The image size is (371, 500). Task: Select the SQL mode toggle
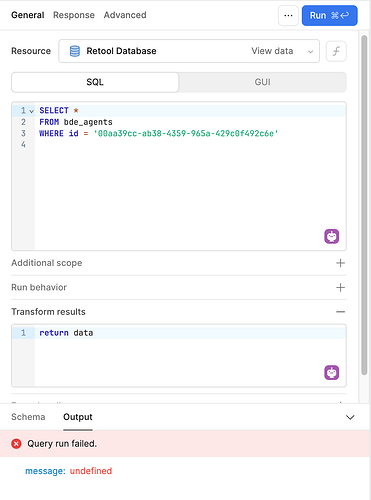tap(95, 82)
